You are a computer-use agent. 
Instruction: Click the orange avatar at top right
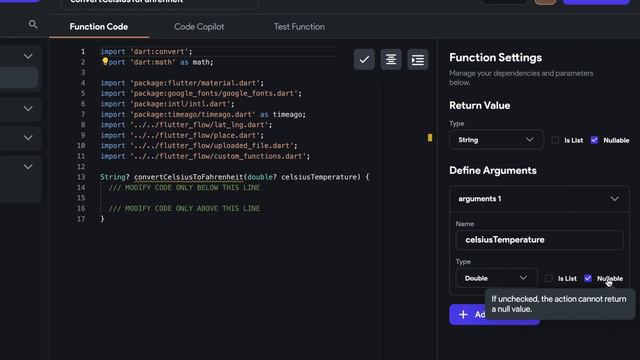545,2
